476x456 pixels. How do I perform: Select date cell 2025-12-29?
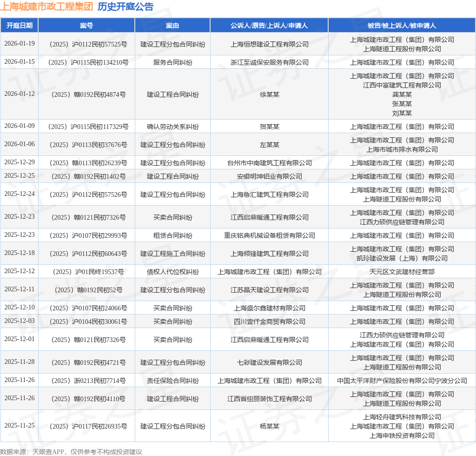click(x=20, y=162)
